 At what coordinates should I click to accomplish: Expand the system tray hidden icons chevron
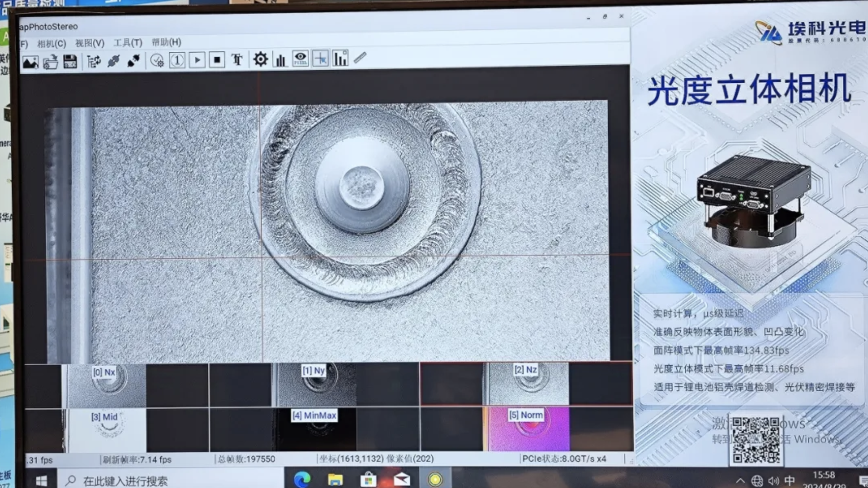[740, 480]
